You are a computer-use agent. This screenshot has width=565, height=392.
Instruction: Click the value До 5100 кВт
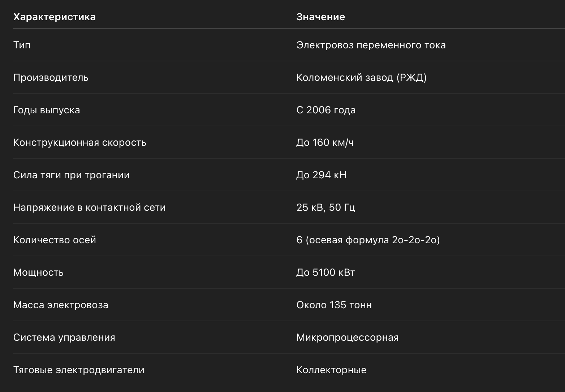[x=325, y=273]
